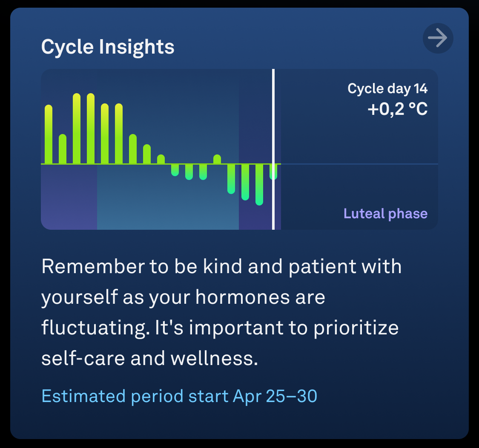Tap the Luteal phase label
Image resolution: width=479 pixels, height=448 pixels.
click(x=385, y=214)
